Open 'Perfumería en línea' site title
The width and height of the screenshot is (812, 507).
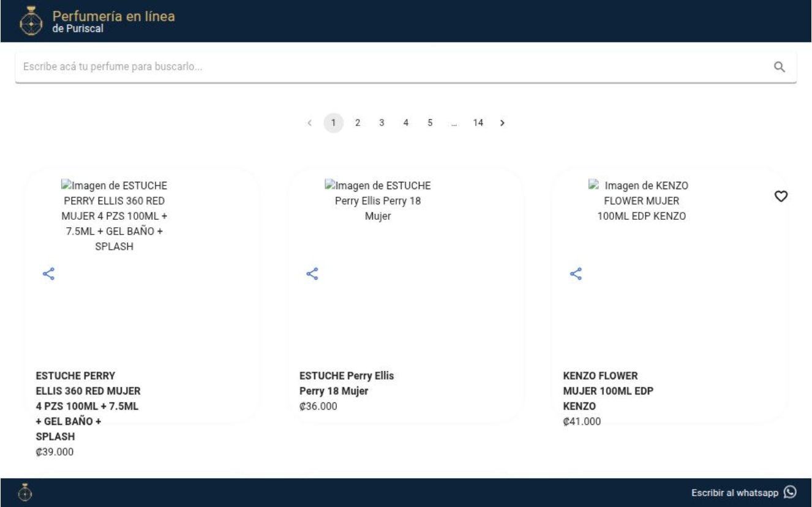click(x=113, y=17)
